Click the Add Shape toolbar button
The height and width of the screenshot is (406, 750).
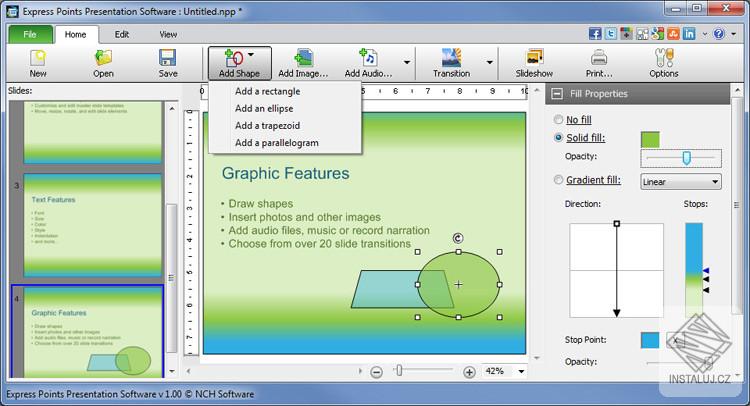[x=239, y=64]
